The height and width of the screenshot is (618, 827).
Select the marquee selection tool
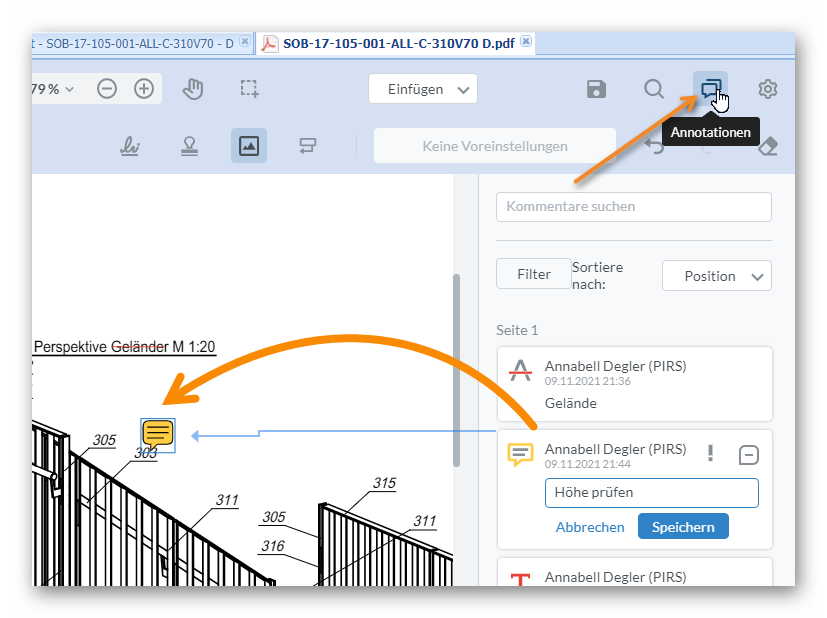[x=249, y=89]
